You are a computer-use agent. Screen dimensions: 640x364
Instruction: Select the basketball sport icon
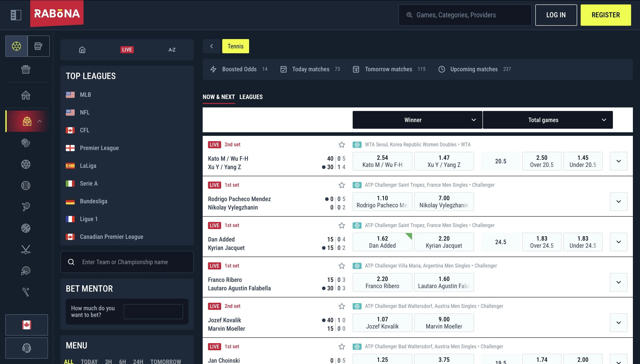coord(26,228)
